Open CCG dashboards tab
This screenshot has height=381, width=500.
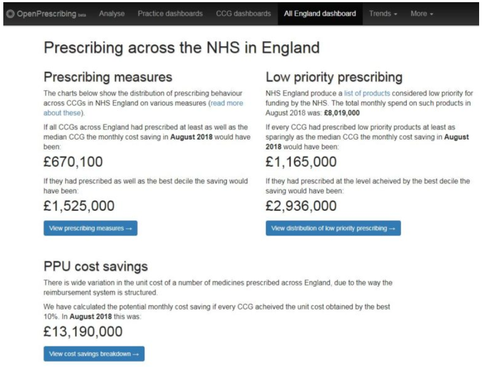pos(243,14)
